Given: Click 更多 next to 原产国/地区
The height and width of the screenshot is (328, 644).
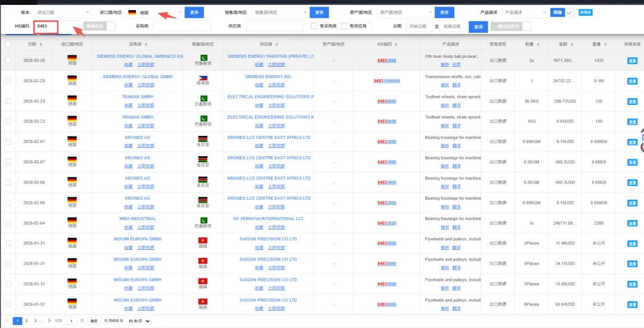Looking at the screenshot, I should [445, 13].
